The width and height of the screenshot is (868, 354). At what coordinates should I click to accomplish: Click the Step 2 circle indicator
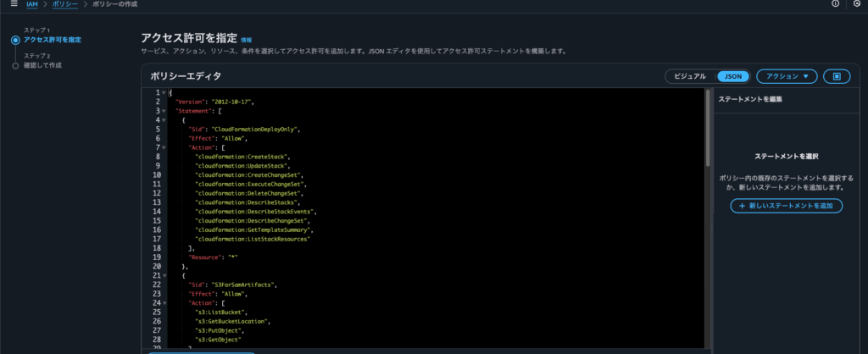pyautogui.click(x=15, y=65)
